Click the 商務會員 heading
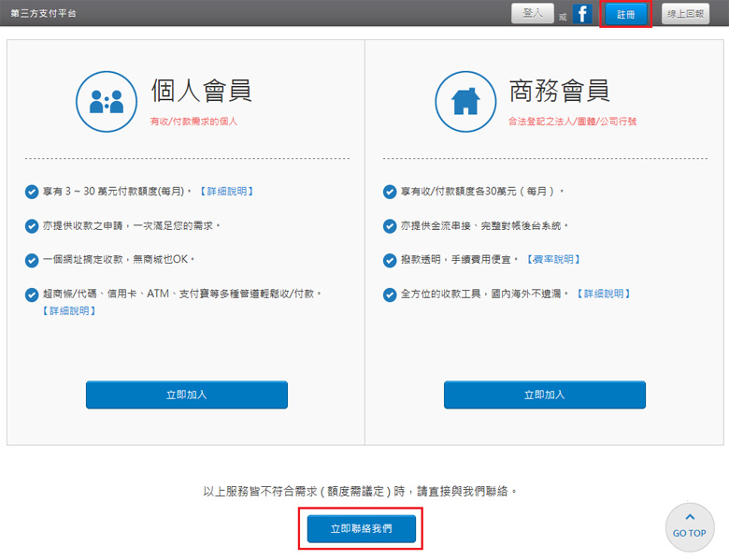The image size is (729, 560). coord(559,91)
